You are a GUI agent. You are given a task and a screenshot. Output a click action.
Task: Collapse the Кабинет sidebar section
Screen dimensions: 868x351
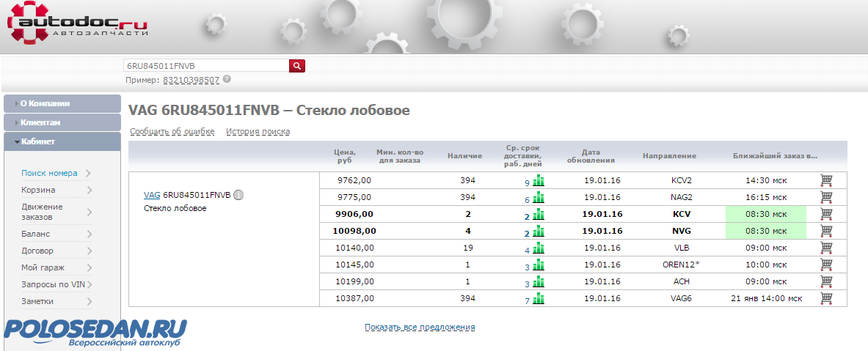pos(62,141)
